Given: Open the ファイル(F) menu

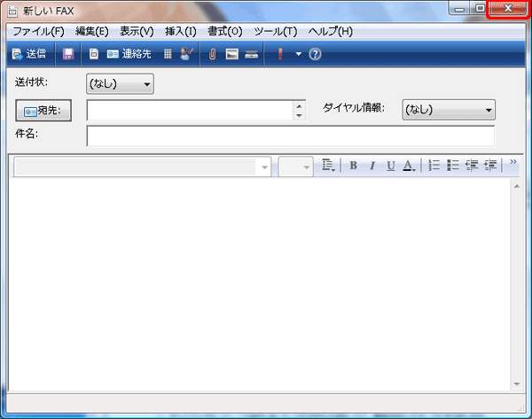Looking at the screenshot, I should [x=38, y=32].
